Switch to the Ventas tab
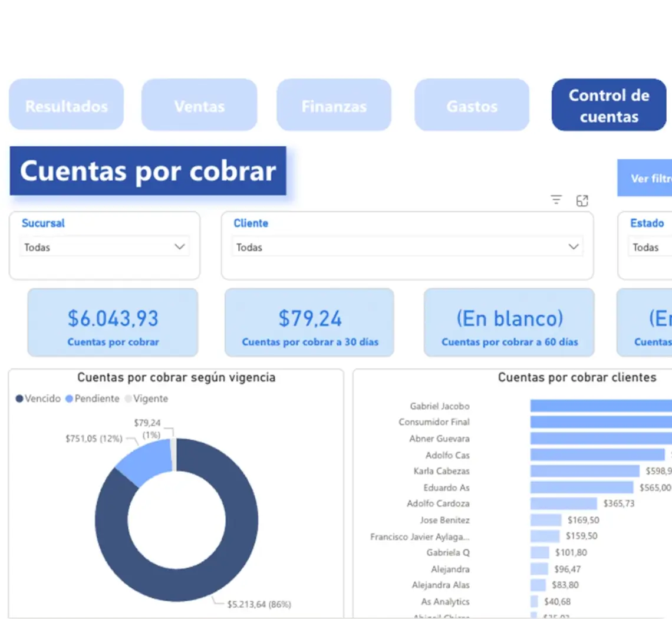 click(x=199, y=104)
